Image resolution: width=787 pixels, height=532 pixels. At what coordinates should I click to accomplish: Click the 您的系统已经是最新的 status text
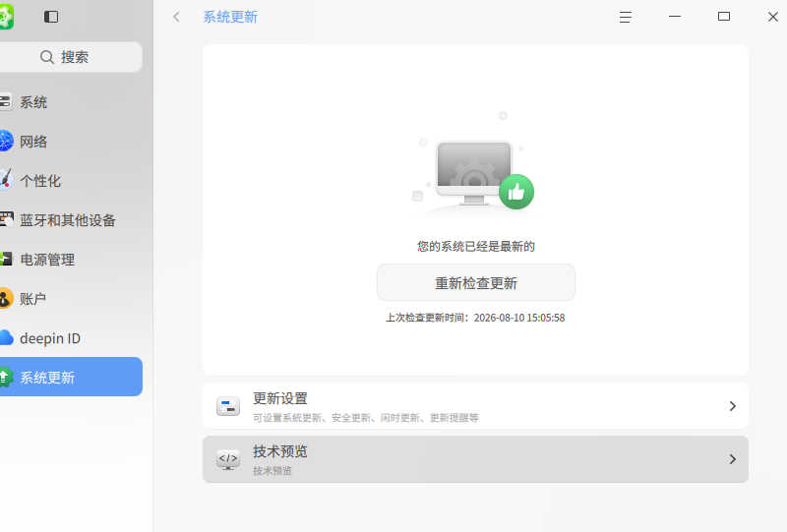(x=476, y=247)
